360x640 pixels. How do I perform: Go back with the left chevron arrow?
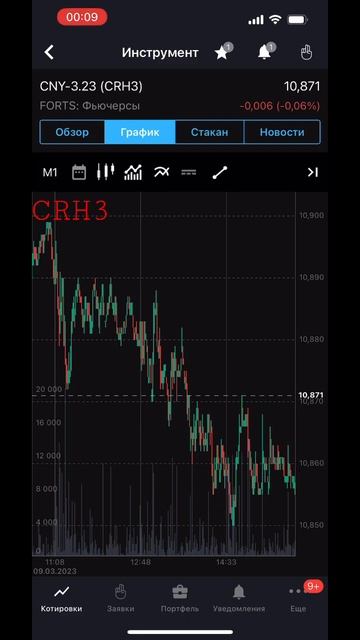click(49, 53)
